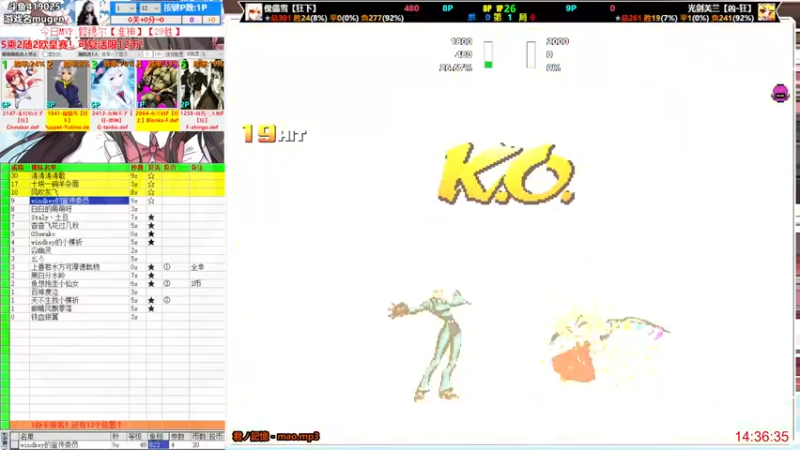The width and height of the screenshot is (800, 450).
Task: Click the hollow star in the score 10 row
Action: [151, 192]
